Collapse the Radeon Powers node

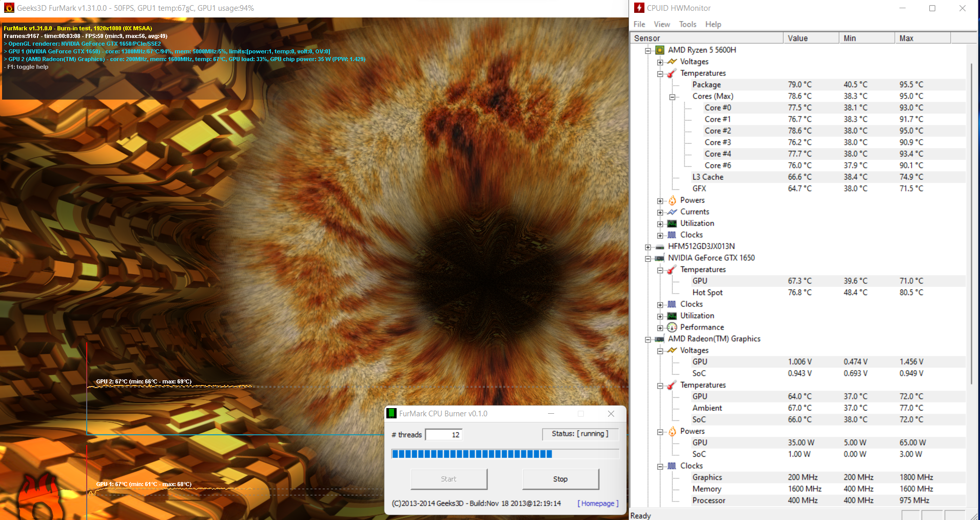(660, 432)
